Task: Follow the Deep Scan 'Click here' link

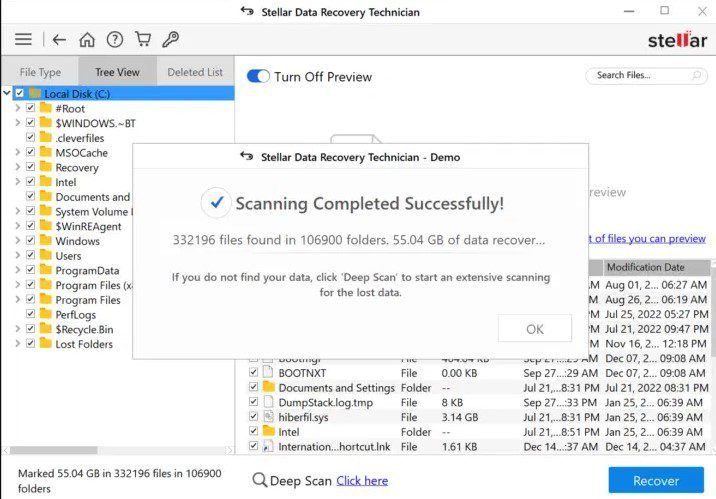Action: click(362, 481)
